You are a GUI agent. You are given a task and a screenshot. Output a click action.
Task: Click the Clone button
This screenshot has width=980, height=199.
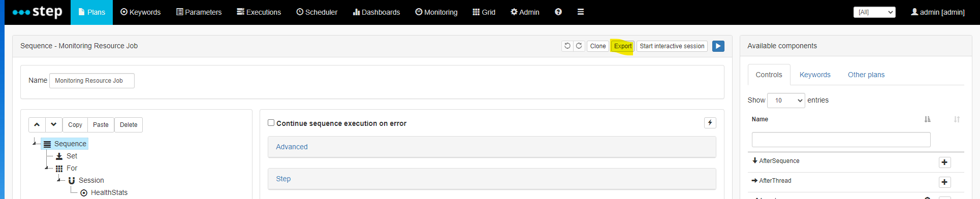pos(598,46)
